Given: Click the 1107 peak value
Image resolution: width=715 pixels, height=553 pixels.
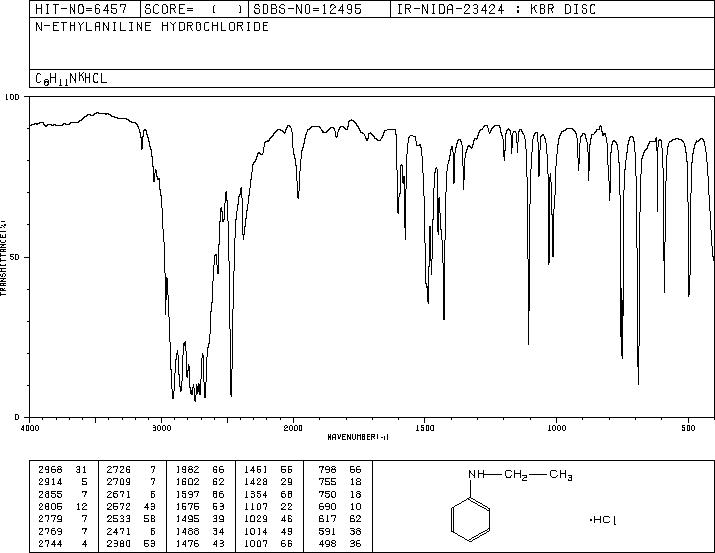Looking at the screenshot, I should click(256, 506).
